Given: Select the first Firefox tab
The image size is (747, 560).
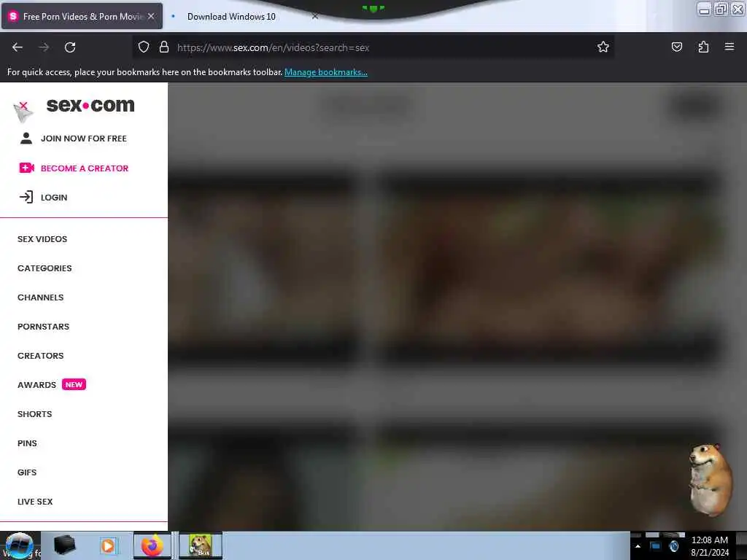Looking at the screenshot, I should [82, 16].
